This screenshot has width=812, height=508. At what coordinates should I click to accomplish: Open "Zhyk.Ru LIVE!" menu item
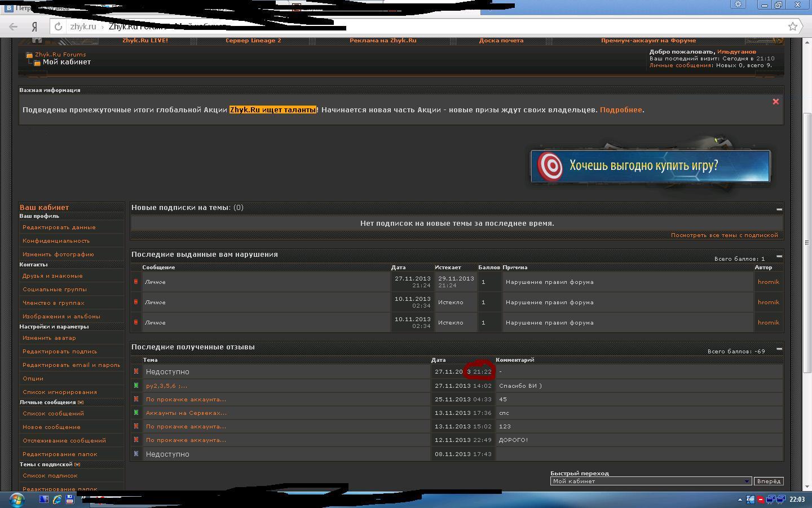tap(145, 41)
